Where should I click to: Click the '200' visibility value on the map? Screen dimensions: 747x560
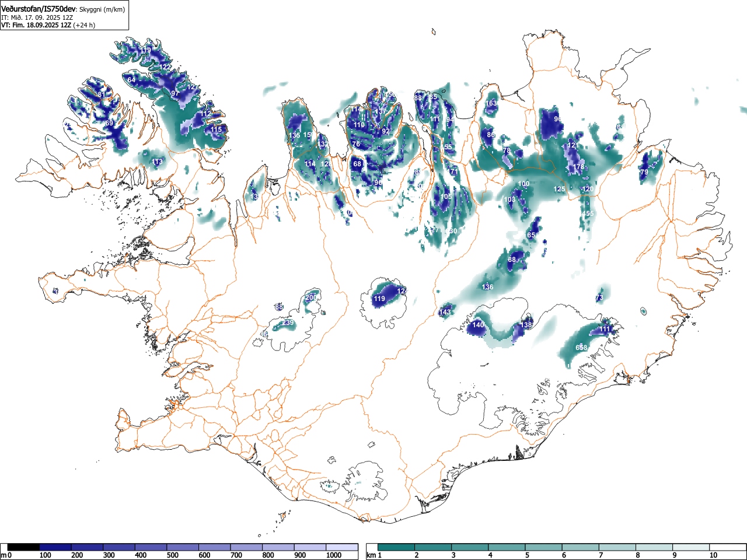(x=311, y=297)
